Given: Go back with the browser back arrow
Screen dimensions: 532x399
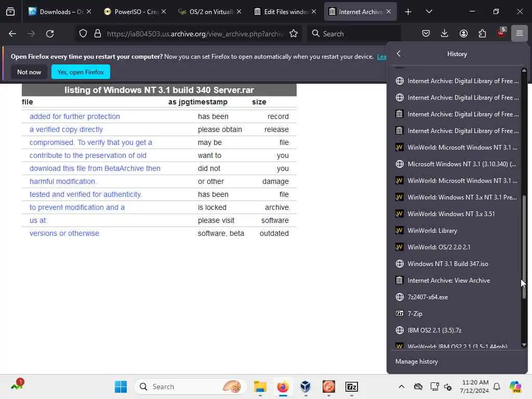Looking at the screenshot, I should 12,34.
